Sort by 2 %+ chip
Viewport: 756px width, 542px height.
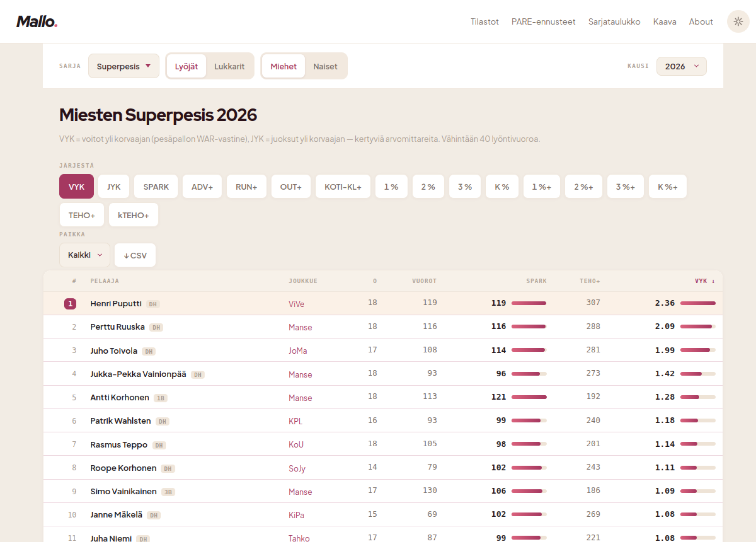click(583, 186)
